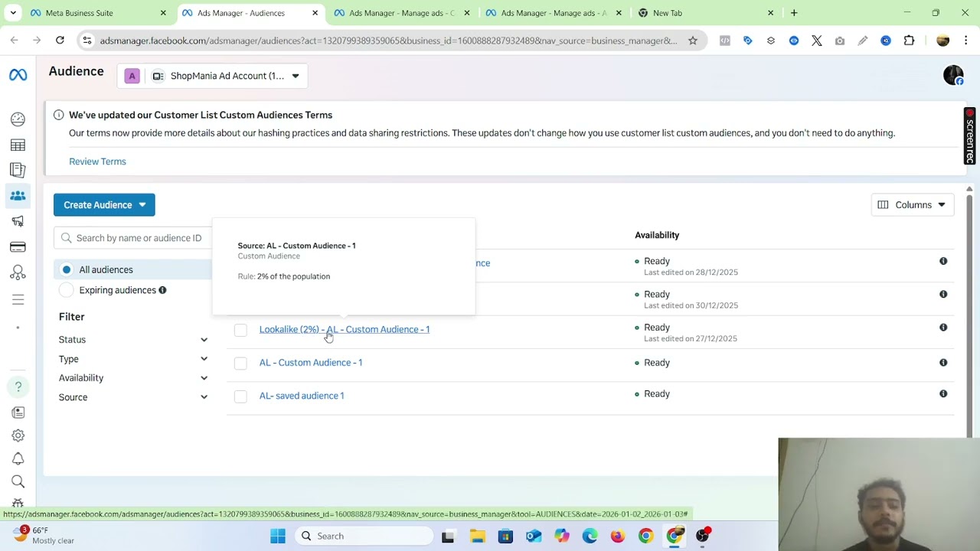Tick checkbox for Lookalike (2%) audience
The height and width of the screenshot is (551, 980).
(240, 330)
